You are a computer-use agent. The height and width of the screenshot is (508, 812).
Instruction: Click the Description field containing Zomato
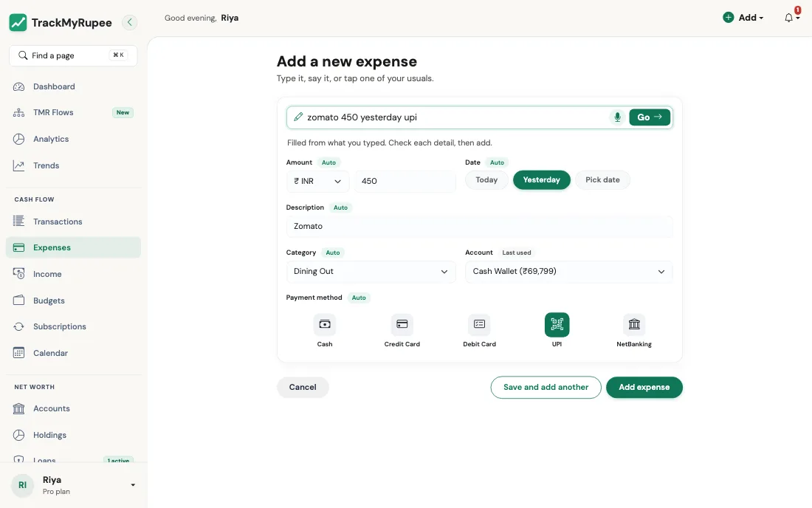[x=480, y=226]
